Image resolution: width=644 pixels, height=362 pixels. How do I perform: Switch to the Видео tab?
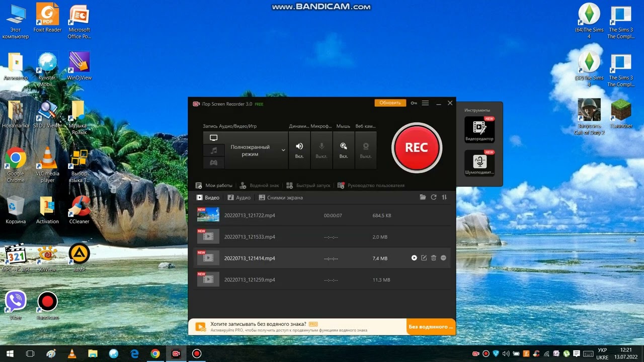pyautogui.click(x=208, y=198)
